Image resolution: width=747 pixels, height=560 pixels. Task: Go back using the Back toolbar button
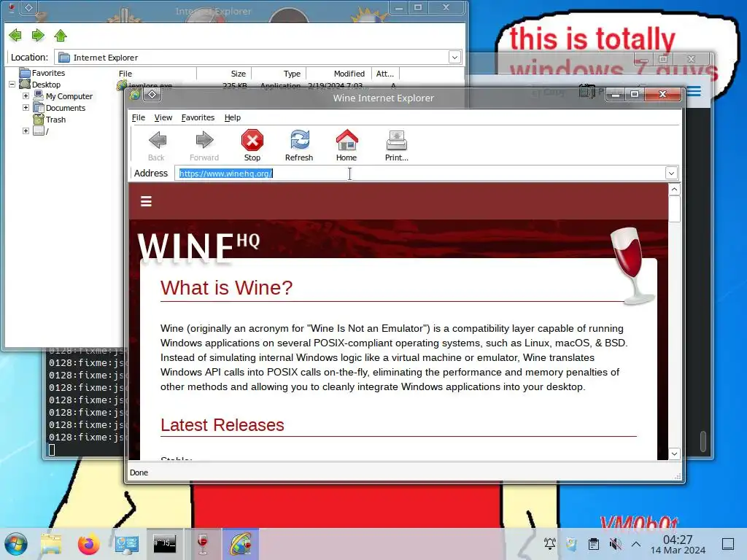tap(156, 146)
